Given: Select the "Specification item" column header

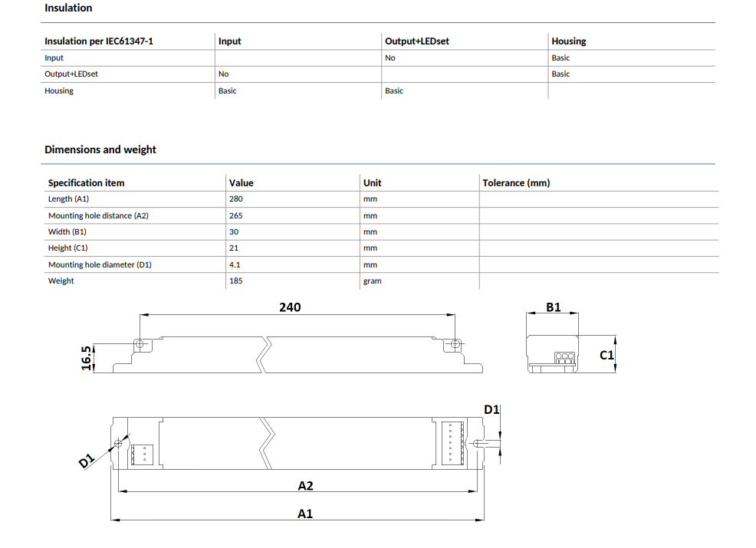Looking at the screenshot, I should pyautogui.click(x=87, y=183).
